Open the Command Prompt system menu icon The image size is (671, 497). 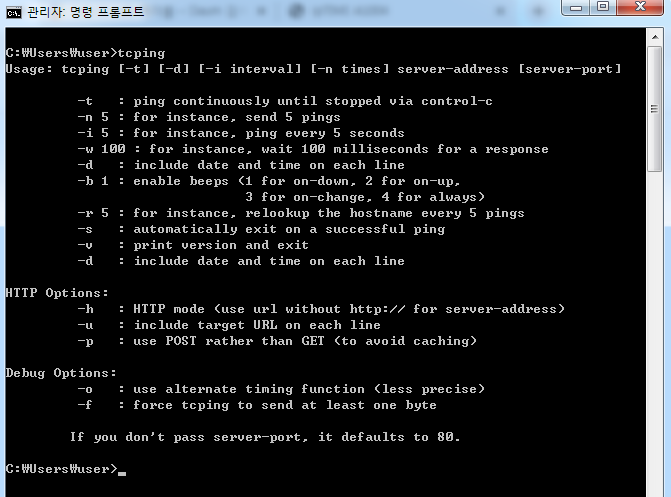tap(14, 12)
